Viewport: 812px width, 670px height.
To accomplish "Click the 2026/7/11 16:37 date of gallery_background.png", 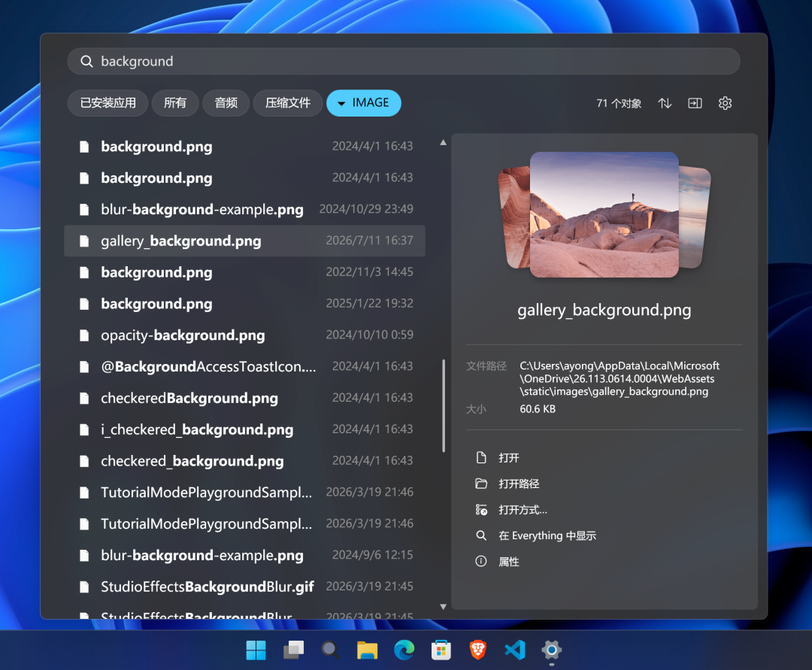I will coord(369,241).
